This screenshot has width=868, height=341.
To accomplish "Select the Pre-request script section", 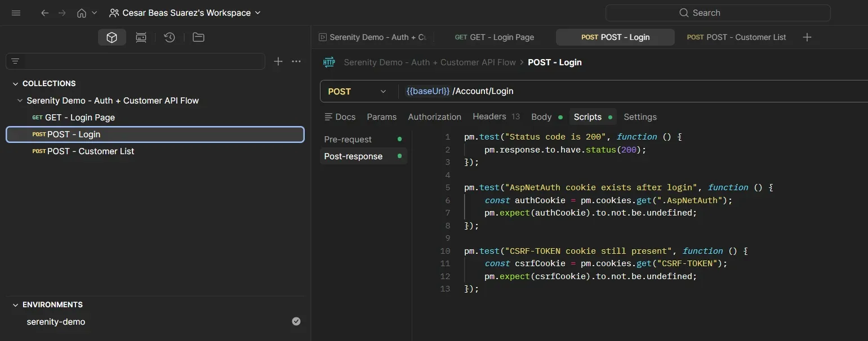I will click(x=348, y=139).
